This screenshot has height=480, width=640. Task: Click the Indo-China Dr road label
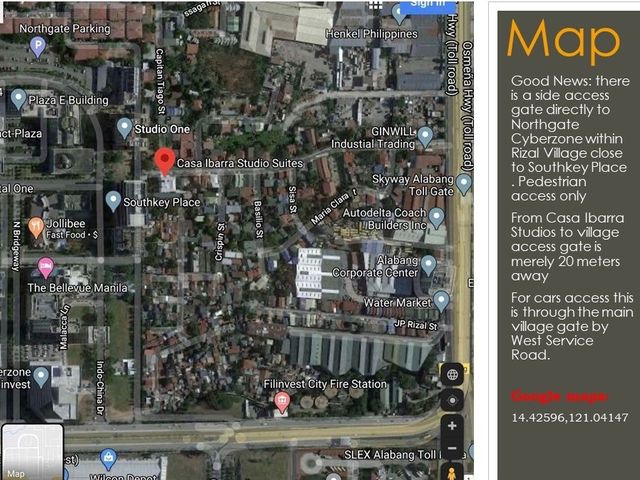[100, 388]
